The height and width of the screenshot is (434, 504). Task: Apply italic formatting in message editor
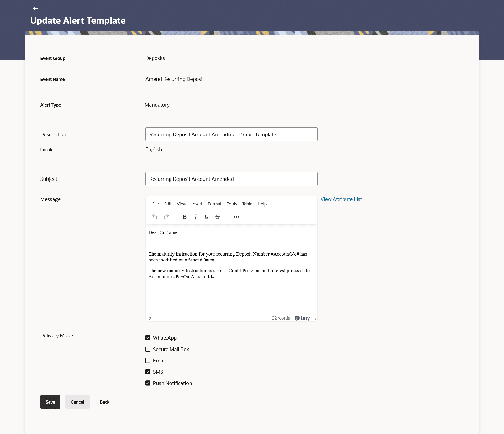(196, 217)
